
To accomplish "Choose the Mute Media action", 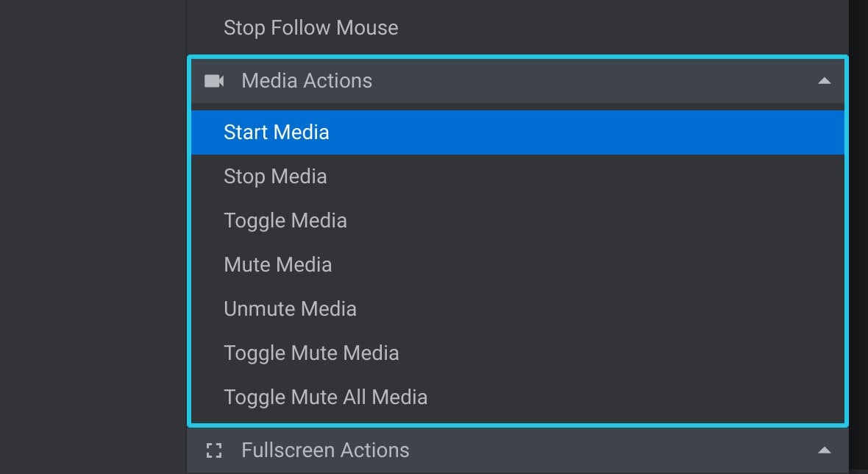I will tap(278, 265).
